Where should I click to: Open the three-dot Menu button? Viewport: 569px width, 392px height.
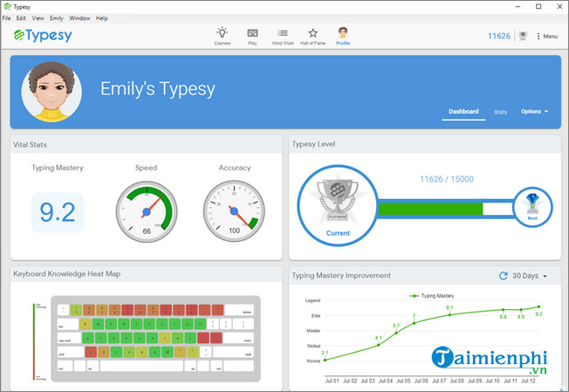click(547, 37)
